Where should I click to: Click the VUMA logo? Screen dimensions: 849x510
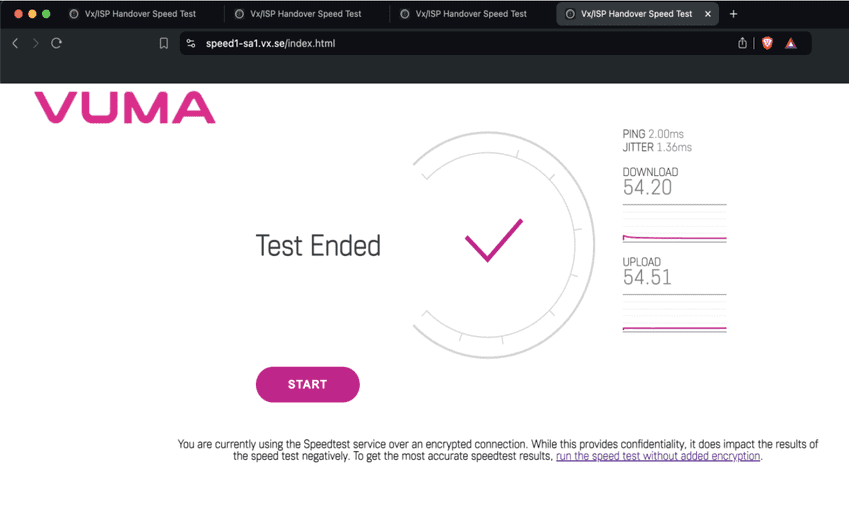125,107
